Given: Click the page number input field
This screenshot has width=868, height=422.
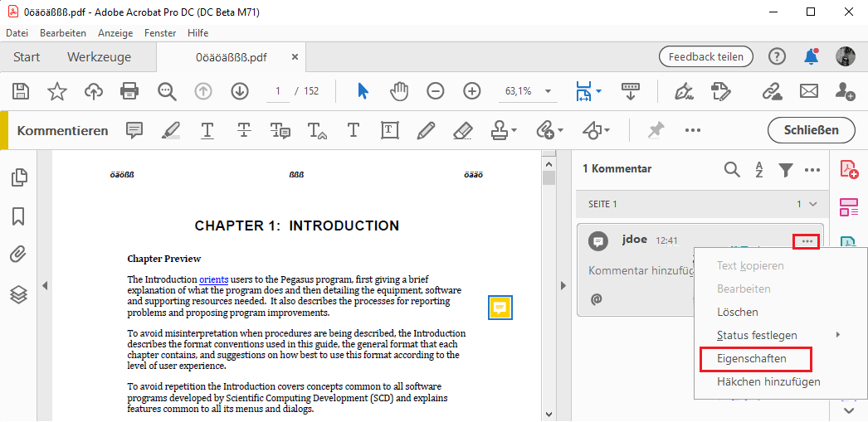Looking at the screenshot, I should pyautogui.click(x=278, y=91).
